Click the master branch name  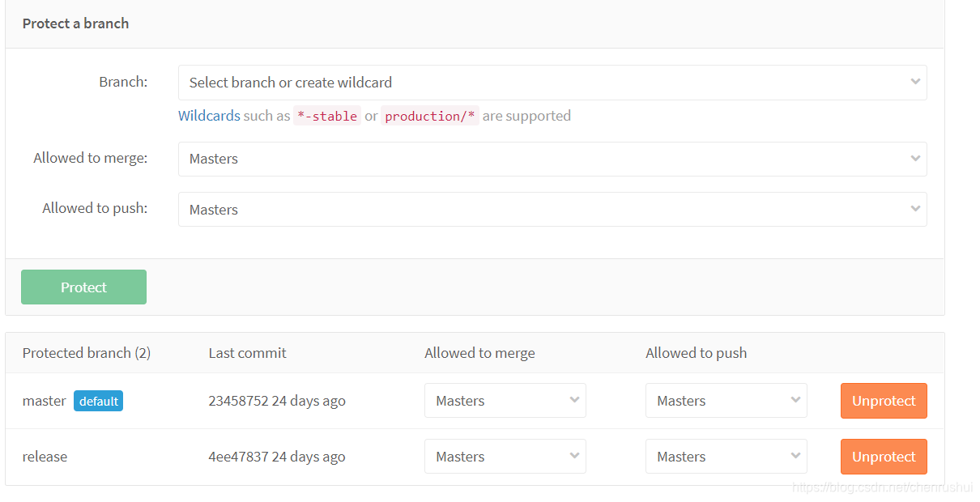tap(45, 401)
